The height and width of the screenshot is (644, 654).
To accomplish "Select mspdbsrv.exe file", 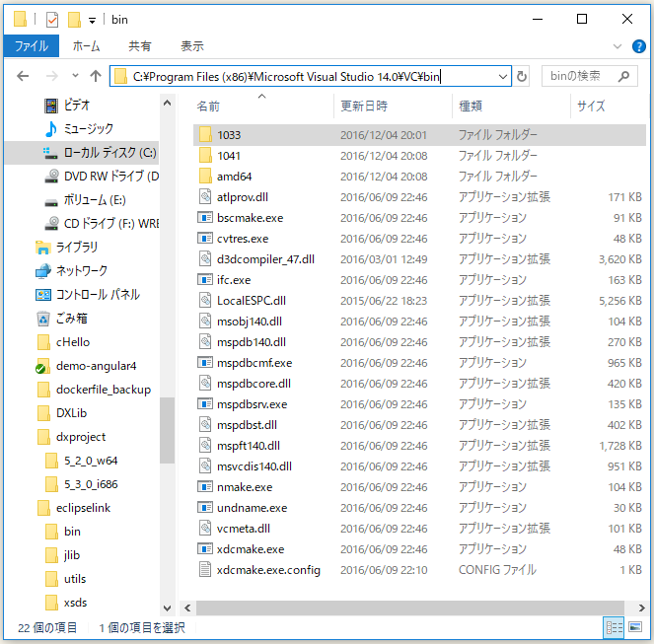I will click(419, 404).
